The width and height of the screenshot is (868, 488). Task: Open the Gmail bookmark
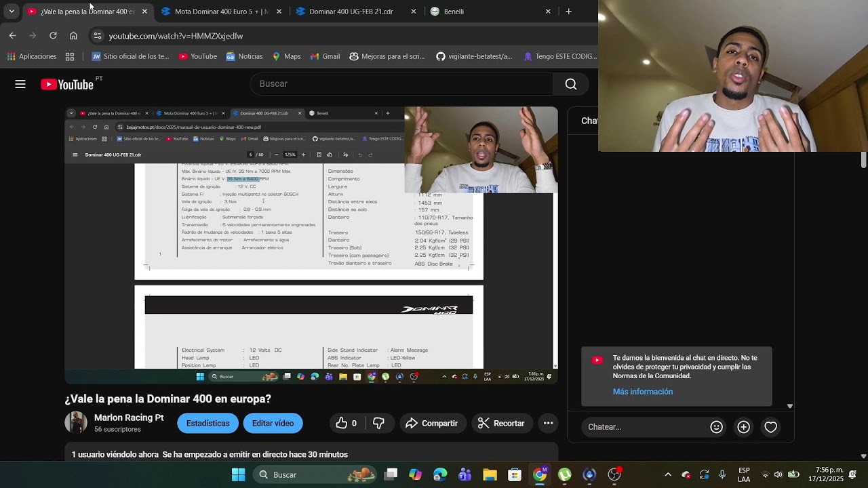point(325,56)
